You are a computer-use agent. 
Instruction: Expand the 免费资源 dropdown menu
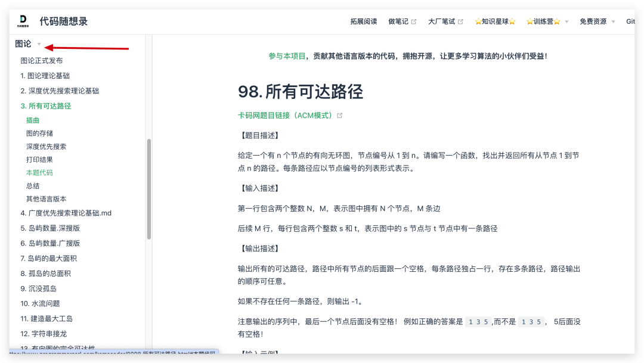coord(612,22)
